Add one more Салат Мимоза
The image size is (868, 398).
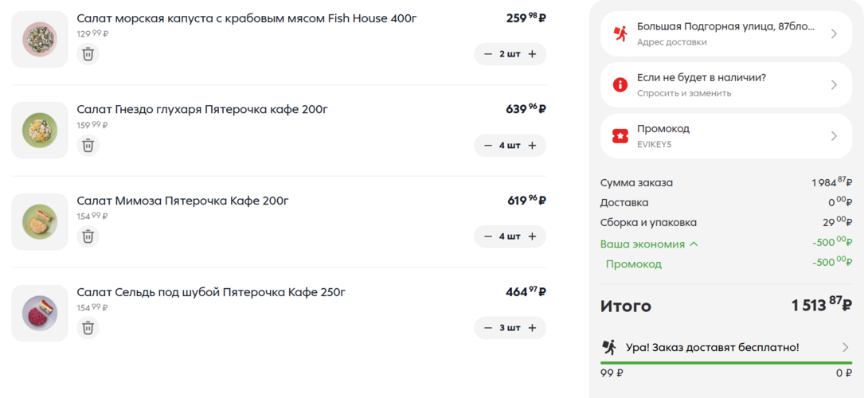(x=532, y=236)
